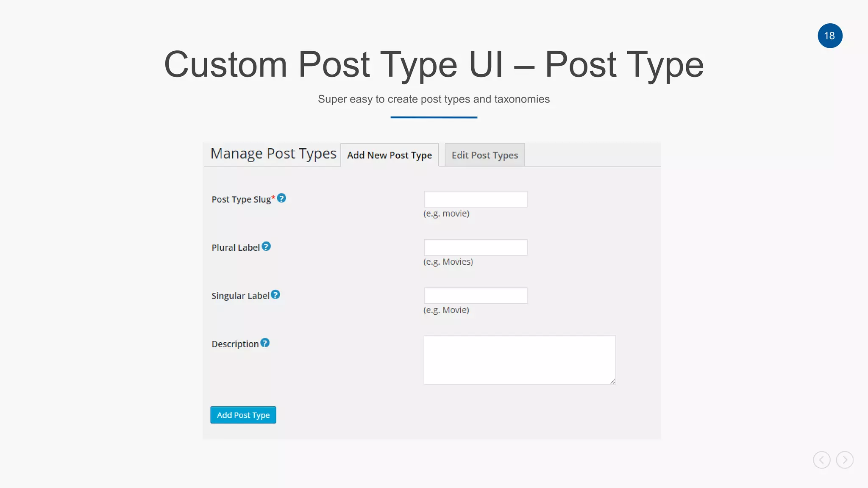Go to previous slide arrow

(821, 460)
